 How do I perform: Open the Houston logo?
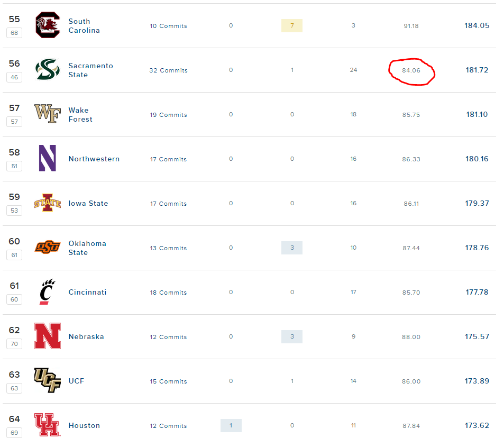tap(48, 424)
